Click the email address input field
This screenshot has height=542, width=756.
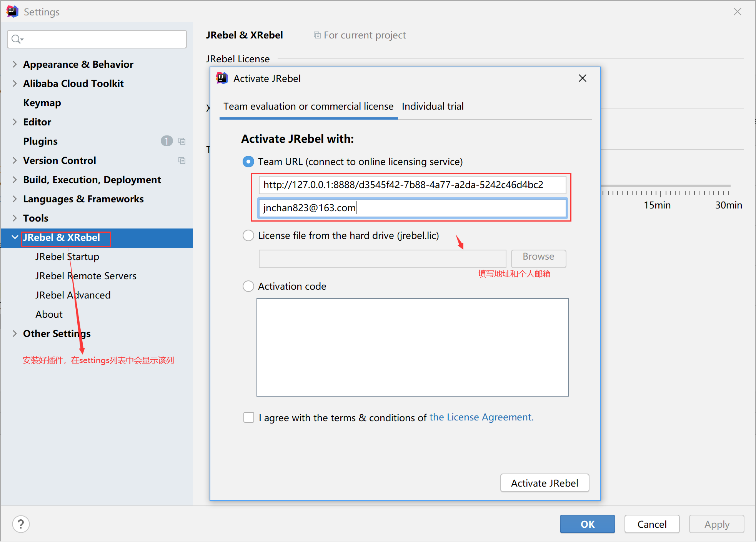(412, 208)
